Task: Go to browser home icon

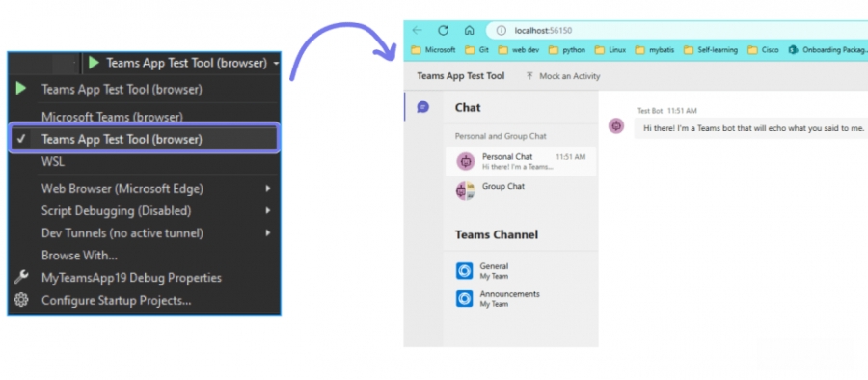Action: (x=470, y=31)
